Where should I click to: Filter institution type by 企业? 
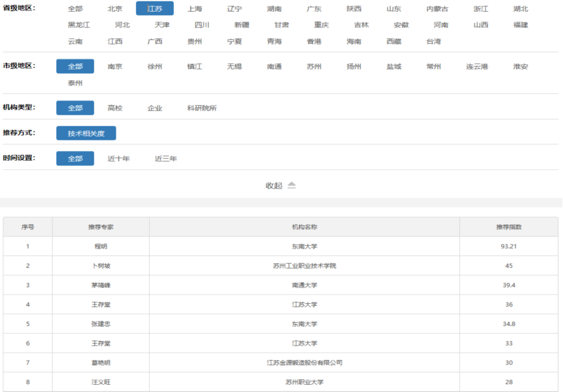(155, 108)
